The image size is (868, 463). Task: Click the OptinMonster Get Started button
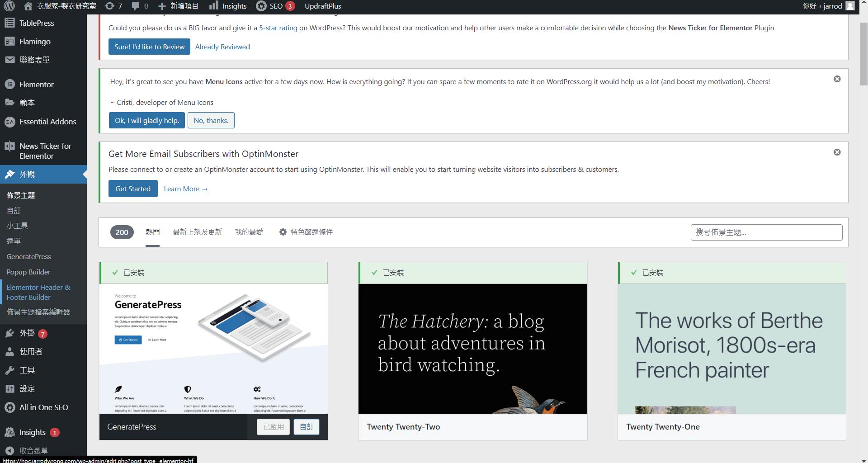click(x=133, y=189)
